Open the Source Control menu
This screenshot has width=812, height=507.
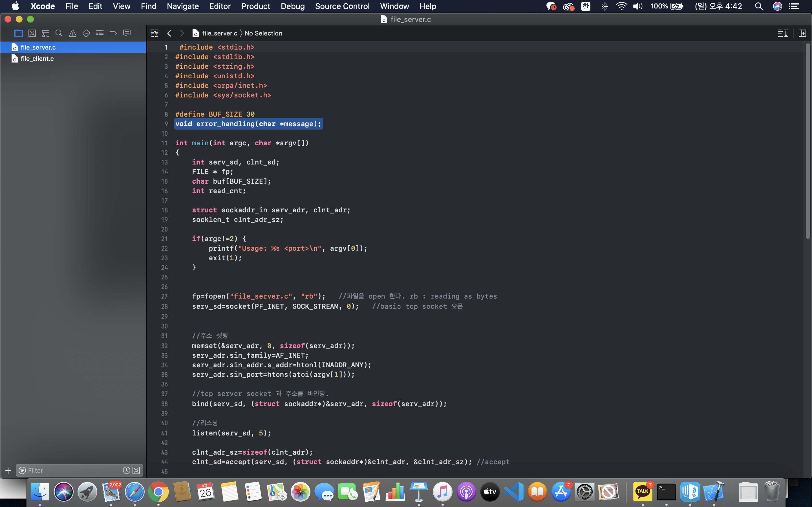point(342,6)
